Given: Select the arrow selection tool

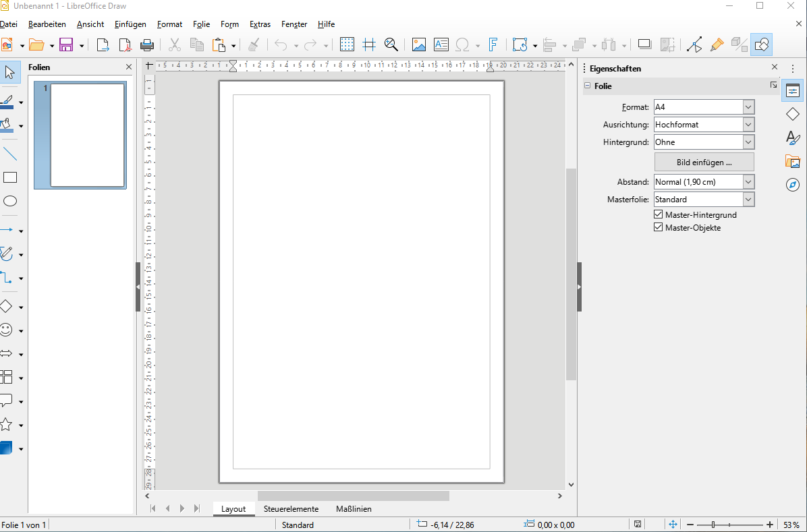Looking at the screenshot, I should (x=9, y=72).
